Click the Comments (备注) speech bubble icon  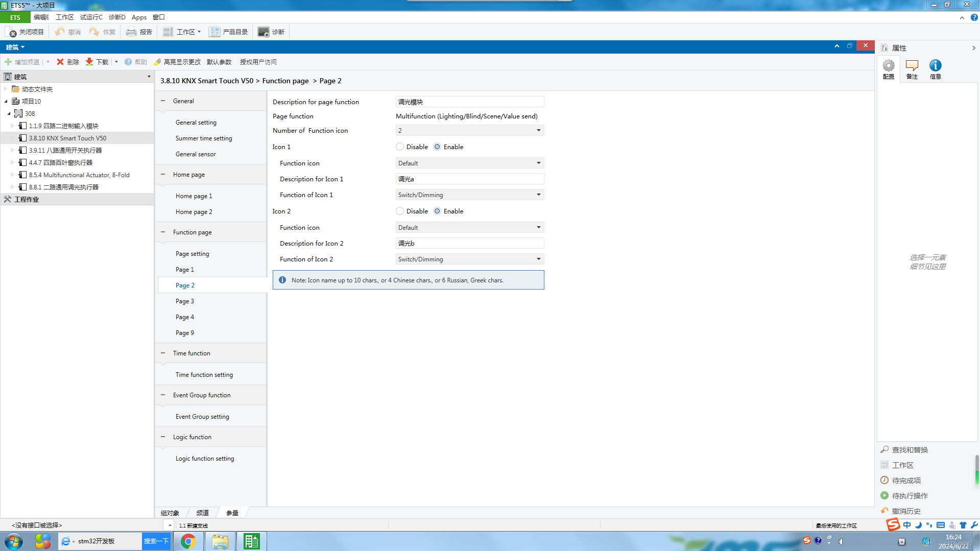(x=912, y=65)
